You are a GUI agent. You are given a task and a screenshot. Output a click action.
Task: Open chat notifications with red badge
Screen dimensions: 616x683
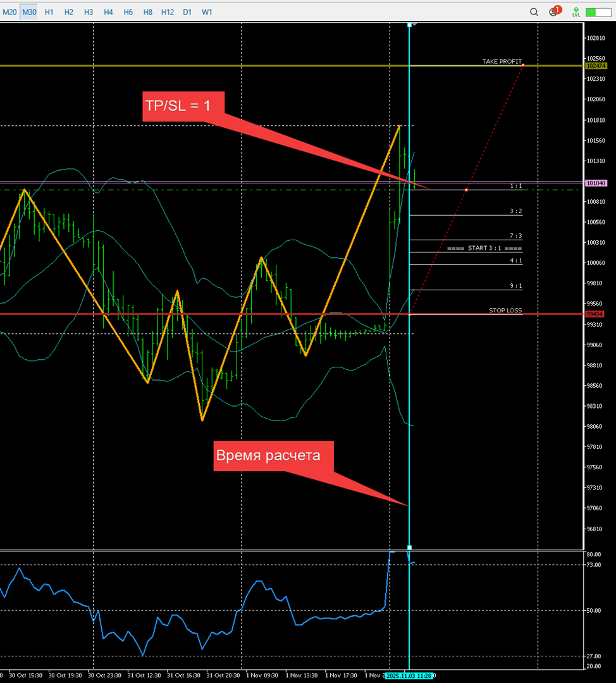(x=554, y=11)
